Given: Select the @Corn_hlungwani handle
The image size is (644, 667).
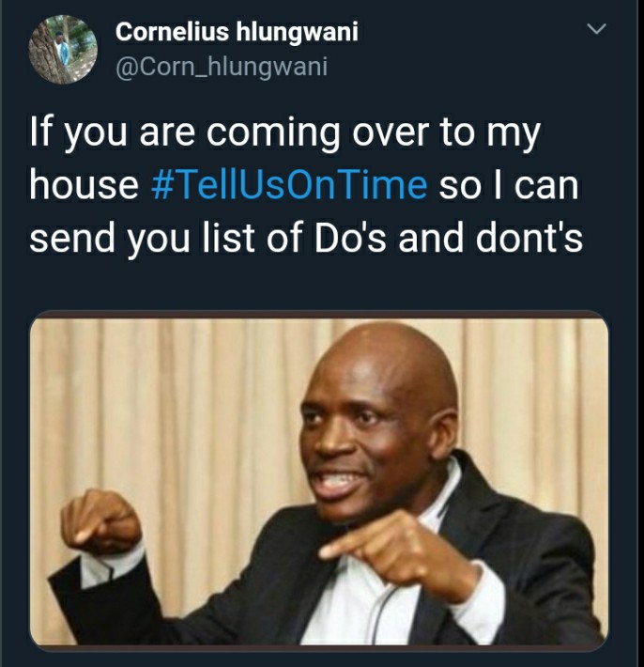Looking at the screenshot, I should click(222, 67).
